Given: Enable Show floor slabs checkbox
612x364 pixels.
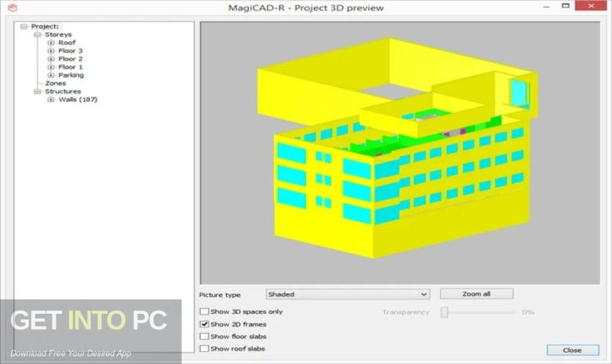Looking at the screenshot, I should tap(204, 336).
